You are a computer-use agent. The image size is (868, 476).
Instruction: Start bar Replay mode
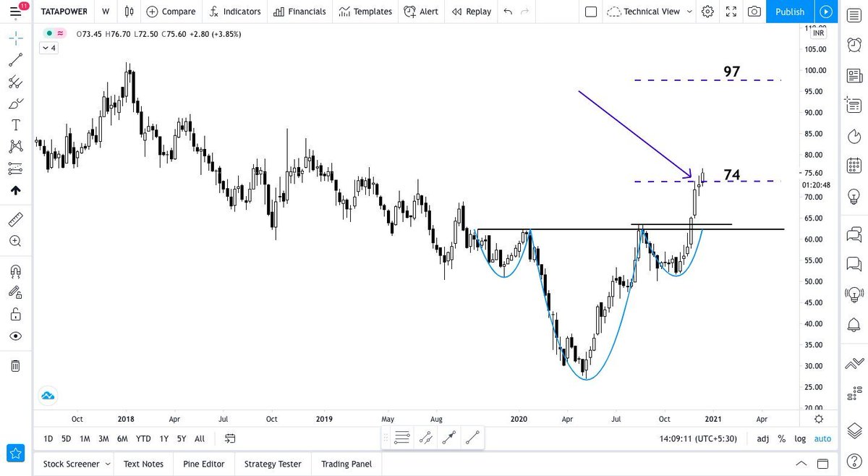(x=471, y=12)
